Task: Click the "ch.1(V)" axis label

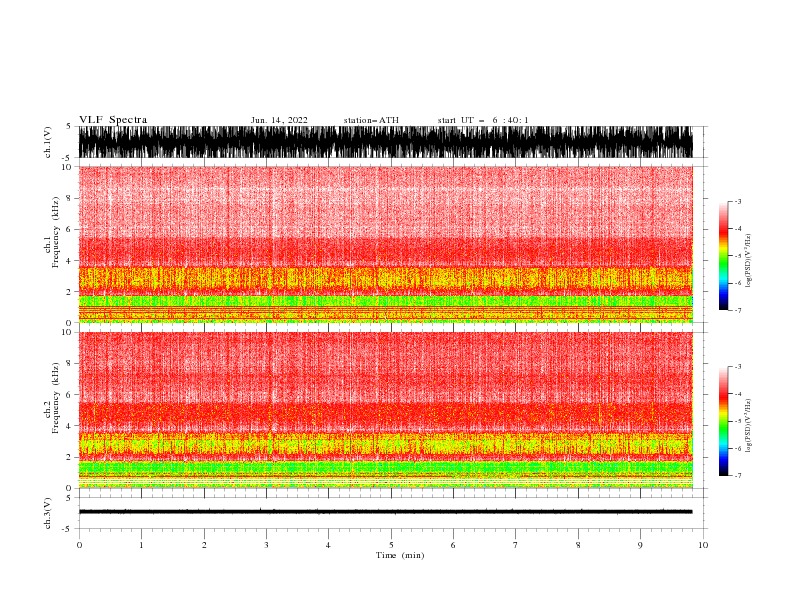Action: pos(48,142)
